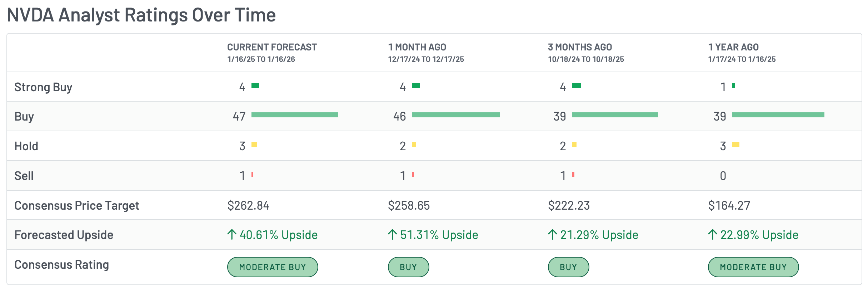This screenshot has width=868, height=288.
Task: Click the 1 Year Ago Moderate Buy badge
Action: 753,267
